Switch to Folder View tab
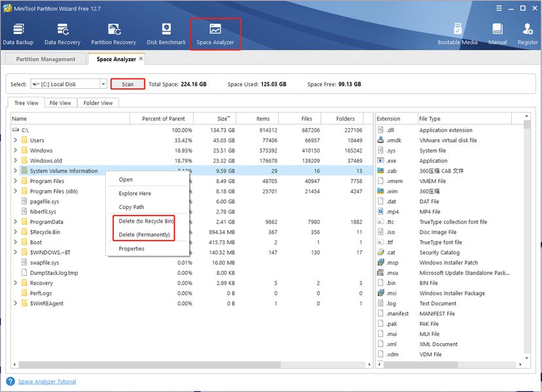542x392 pixels. [98, 103]
